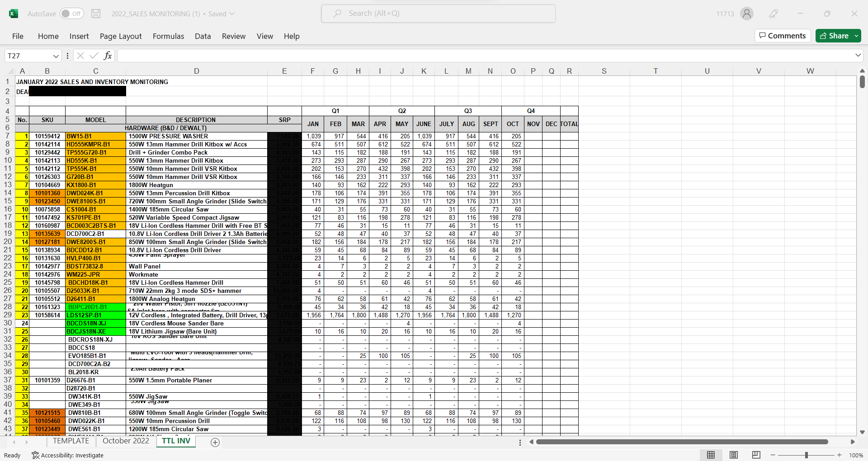Select the DESCRIPTION header cell
The image size is (868, 461).
(x=196, y=120)
